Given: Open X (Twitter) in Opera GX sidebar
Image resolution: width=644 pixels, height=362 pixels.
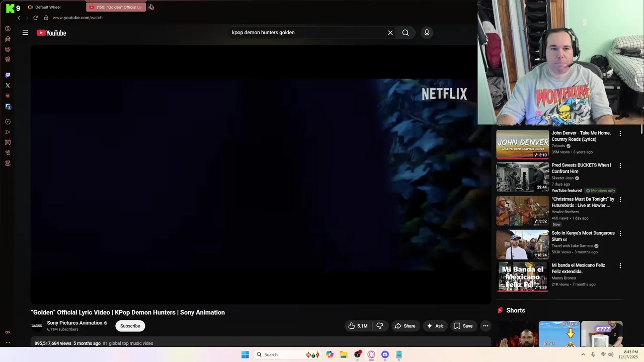Looking at the screenshot, I should 8,85.
